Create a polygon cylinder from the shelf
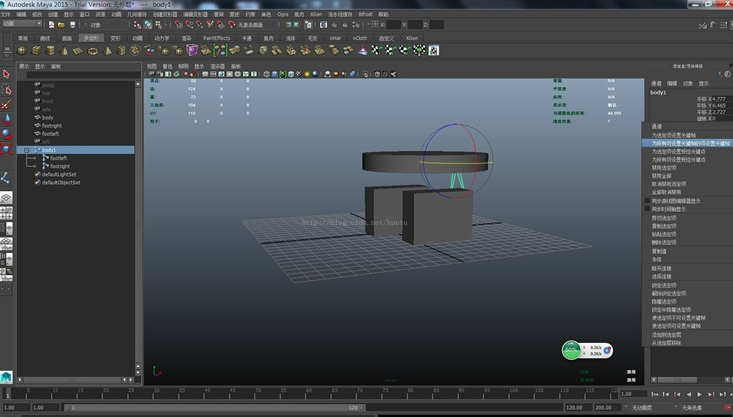Viewport: 733px width, 417px height. [50, 50]
